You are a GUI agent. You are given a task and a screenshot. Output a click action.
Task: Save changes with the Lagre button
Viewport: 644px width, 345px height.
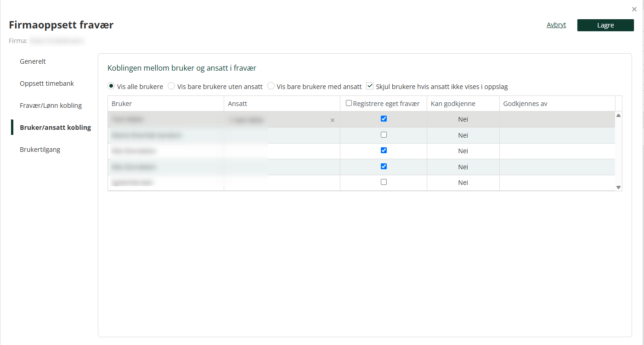(x=605, y=25)
